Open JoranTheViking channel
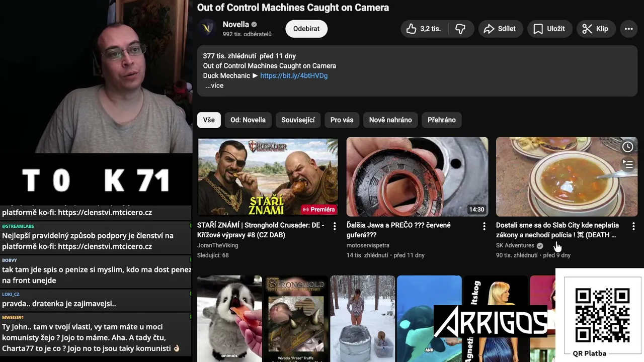644x362 pixels. pos(218,245)
